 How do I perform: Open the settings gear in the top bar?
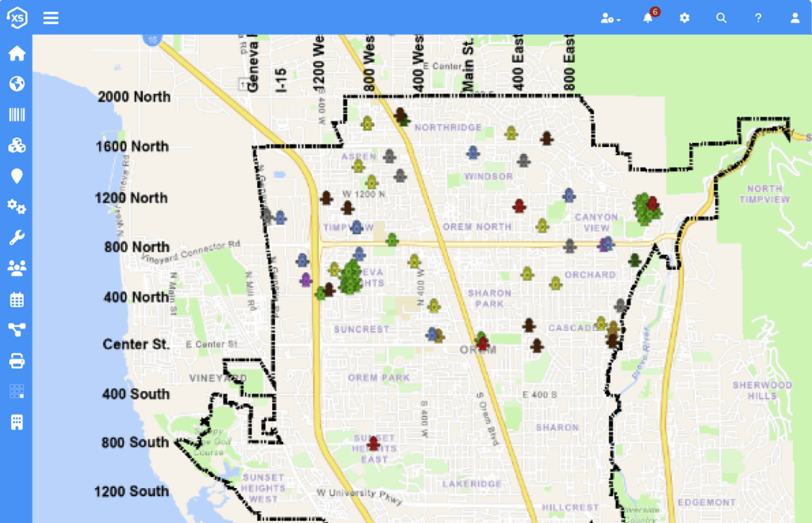point(684,18)
